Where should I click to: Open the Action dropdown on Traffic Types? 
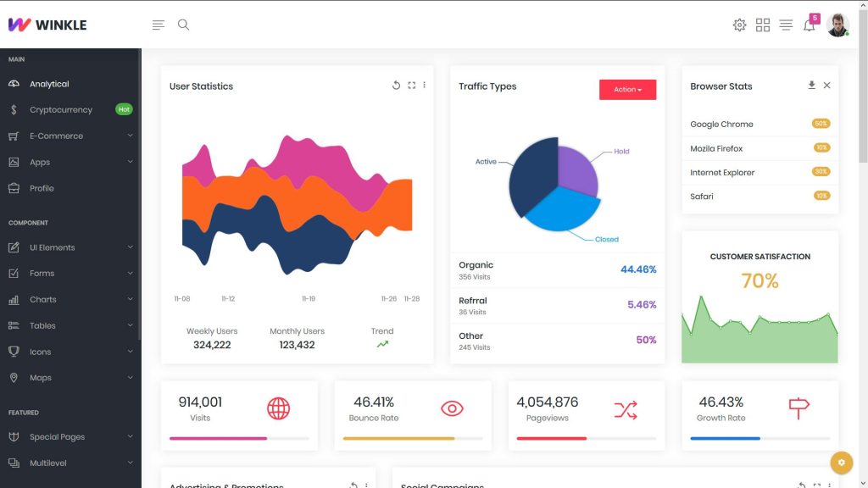[x=627, y=89]
